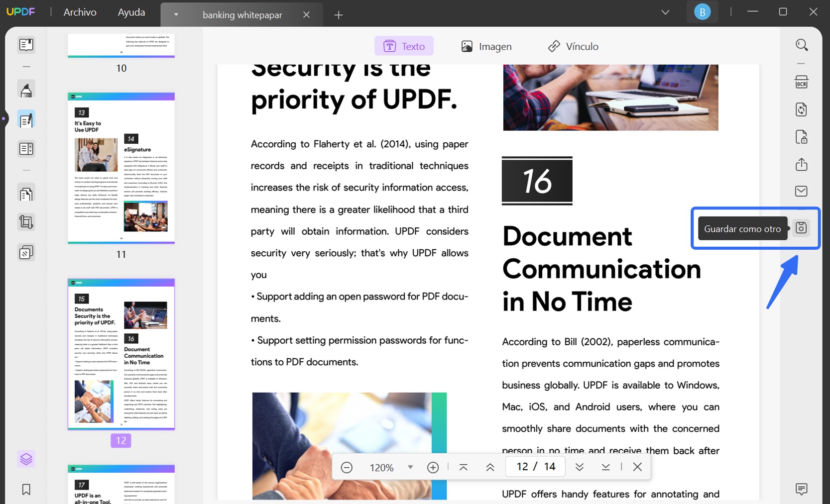
Task: Jump to last page arrow
Action: 605,467
